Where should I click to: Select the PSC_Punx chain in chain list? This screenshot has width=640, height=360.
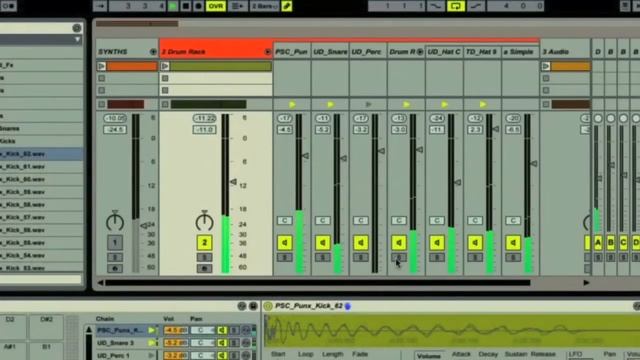point(121,330)
